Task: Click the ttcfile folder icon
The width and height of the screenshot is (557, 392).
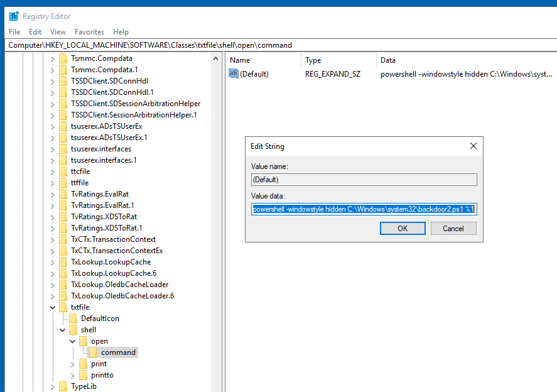Action: pyautogui.click(x=63, y=171)
